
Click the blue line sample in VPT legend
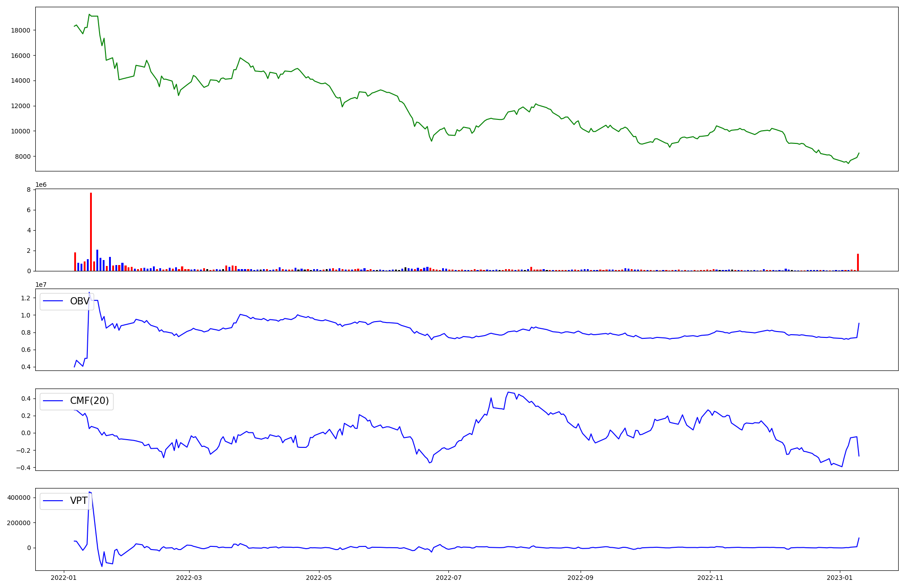pyautogui.click(x=53, y=501)
